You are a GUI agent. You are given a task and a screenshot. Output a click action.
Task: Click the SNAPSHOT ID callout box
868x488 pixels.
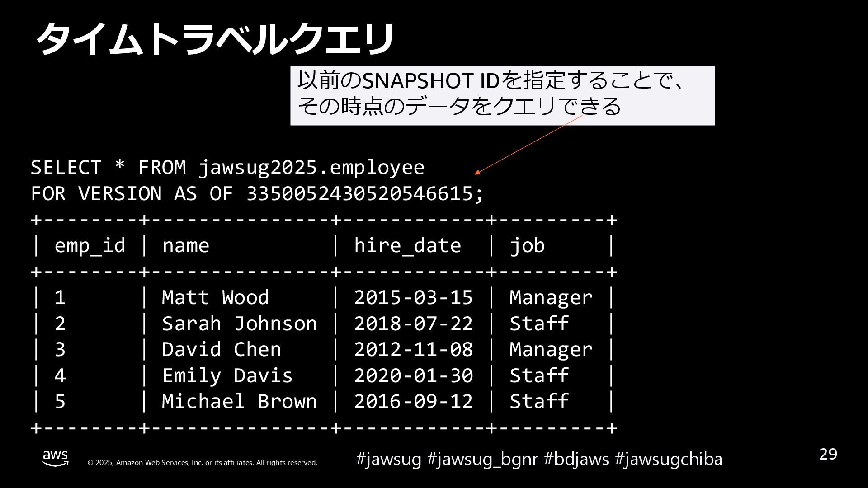(502, 95)
